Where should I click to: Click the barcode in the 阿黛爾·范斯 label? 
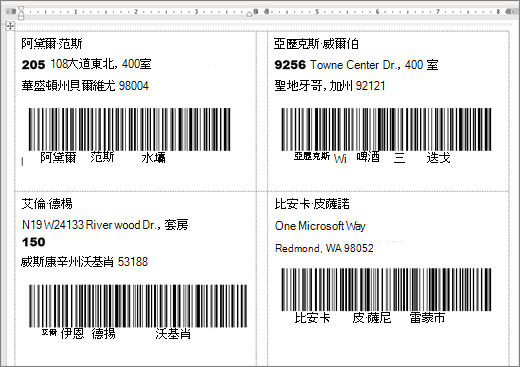coord(129,129)
